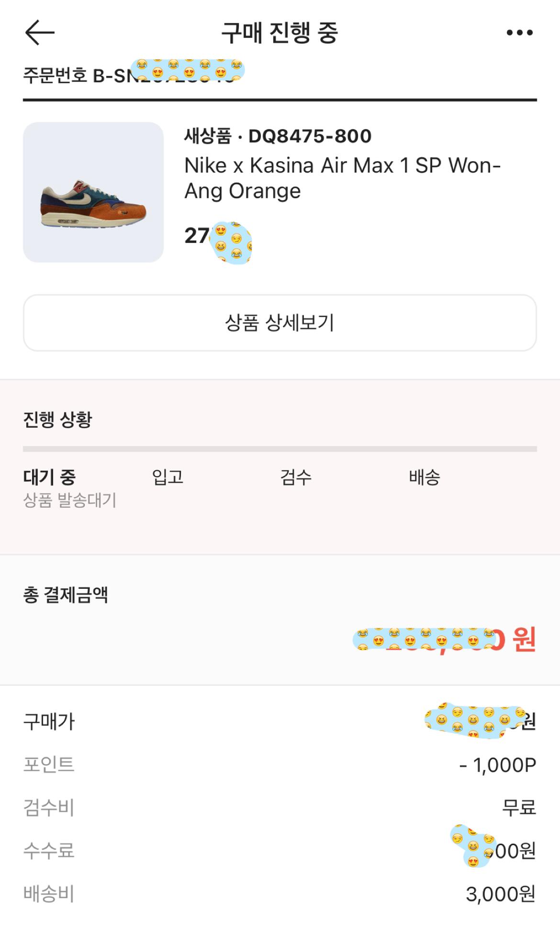Tap the 총 결제금액 heading
The image size is (560, 925).
point(66,595)
